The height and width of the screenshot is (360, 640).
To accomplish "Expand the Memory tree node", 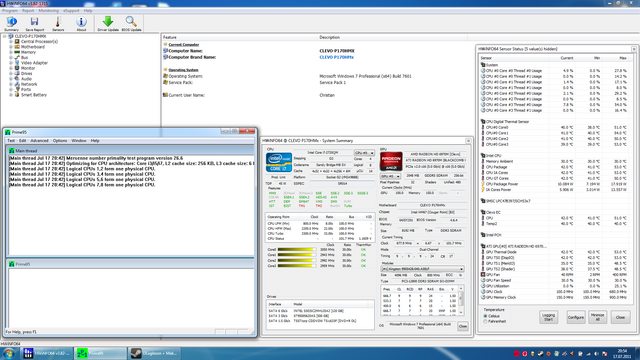I will (11, 52).
